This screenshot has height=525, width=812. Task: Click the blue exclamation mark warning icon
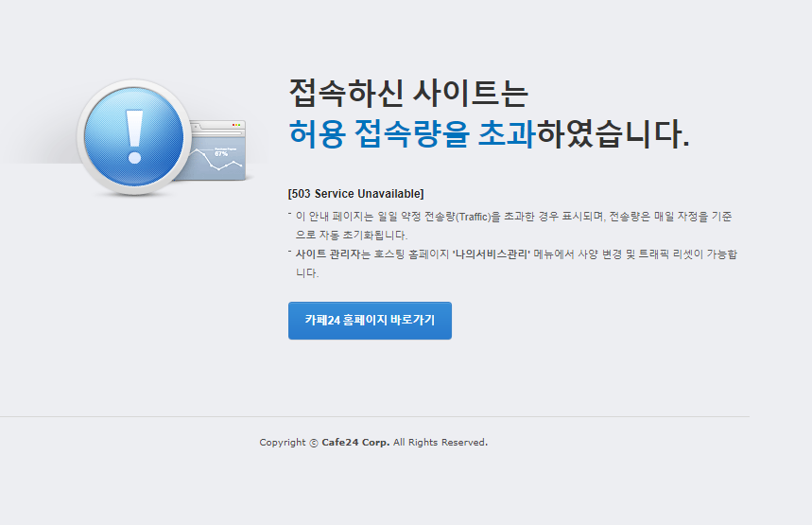tap(134, 137)
